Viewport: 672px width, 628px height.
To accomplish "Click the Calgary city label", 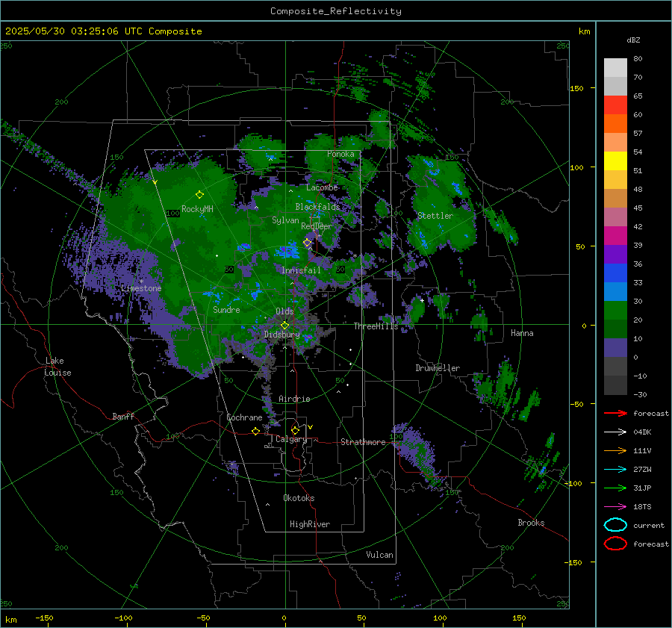I will tap(291, 439).
